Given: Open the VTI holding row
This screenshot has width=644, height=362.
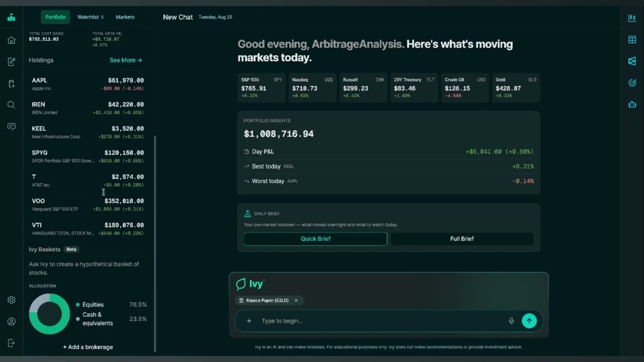Looking at the screenshot, I should click(x=88, y=229).
